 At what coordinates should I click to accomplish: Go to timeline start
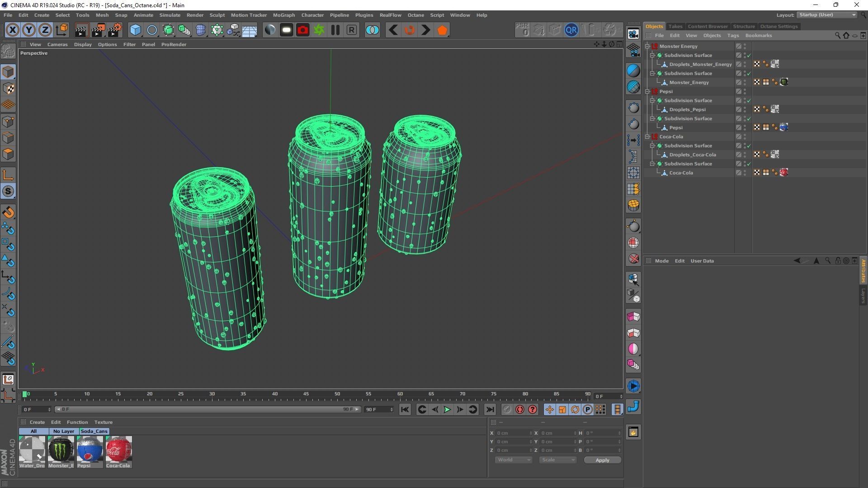point(405,410)
